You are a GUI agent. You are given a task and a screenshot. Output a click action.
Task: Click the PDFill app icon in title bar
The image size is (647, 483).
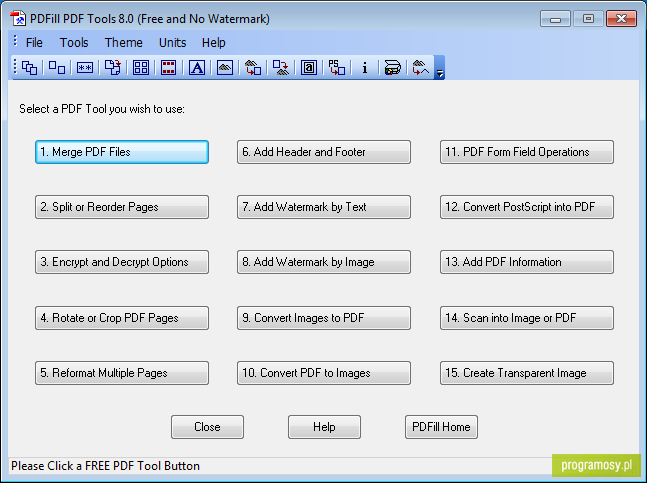18,19
